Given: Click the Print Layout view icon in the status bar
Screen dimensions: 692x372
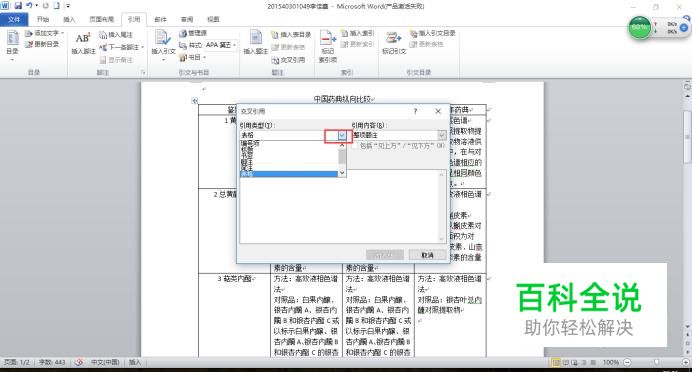Looking at the screenshot, I should tap(557, 362).
